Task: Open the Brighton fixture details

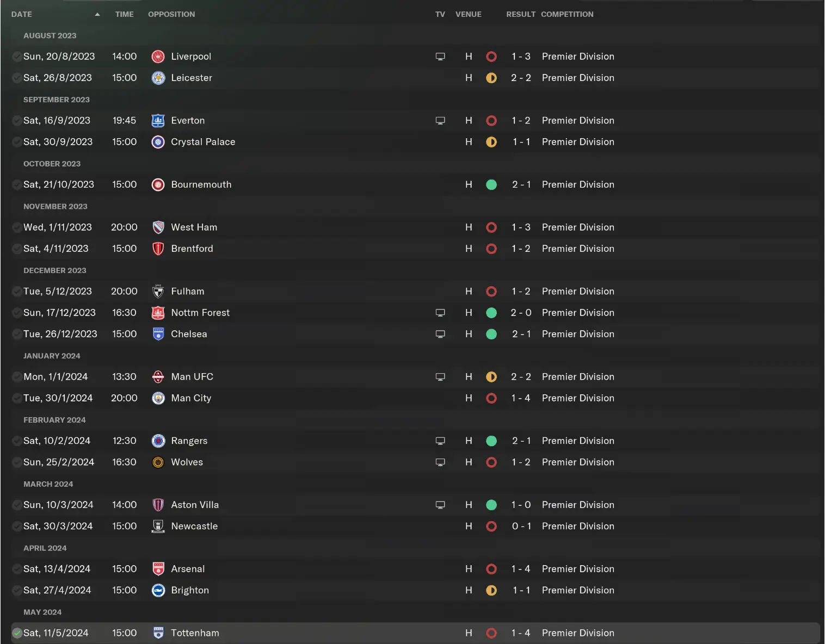Action: (190, 590)
